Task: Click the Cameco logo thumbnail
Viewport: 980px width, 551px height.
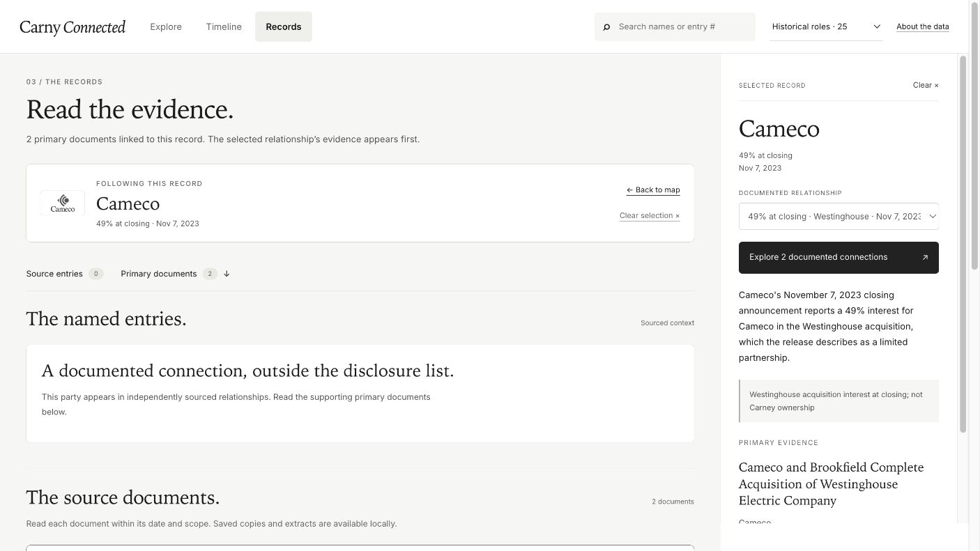Action: point(63,203)
